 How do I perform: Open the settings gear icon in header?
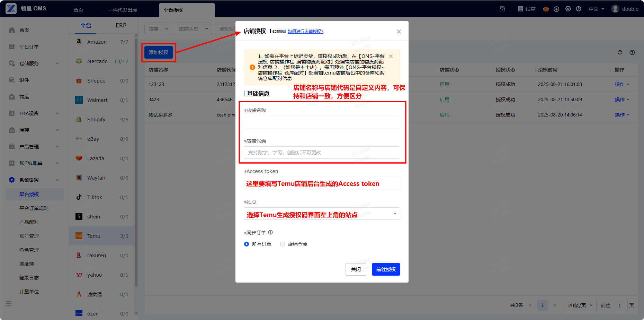tap(568, 9)
